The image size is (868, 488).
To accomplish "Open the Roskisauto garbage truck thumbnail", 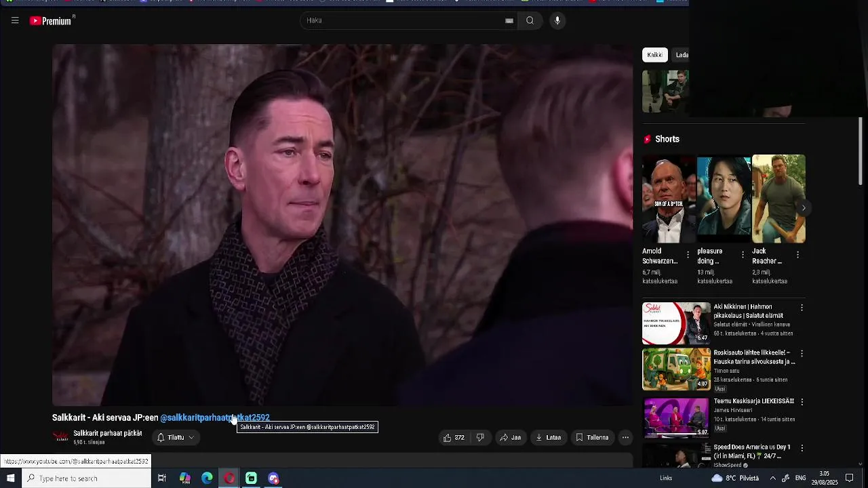I will pyautogui.click(x=676, y=369).
